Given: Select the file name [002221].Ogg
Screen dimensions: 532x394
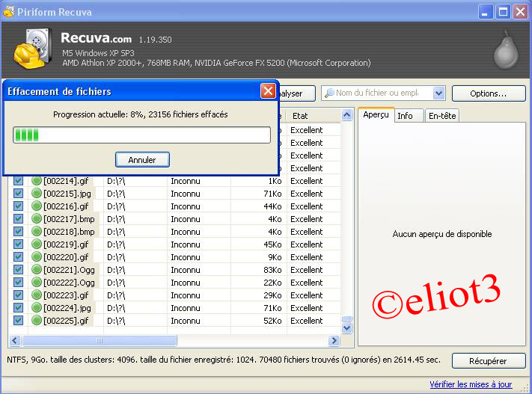Looking at the screenshot, I should pyautogui.click(x=70, y=270).
